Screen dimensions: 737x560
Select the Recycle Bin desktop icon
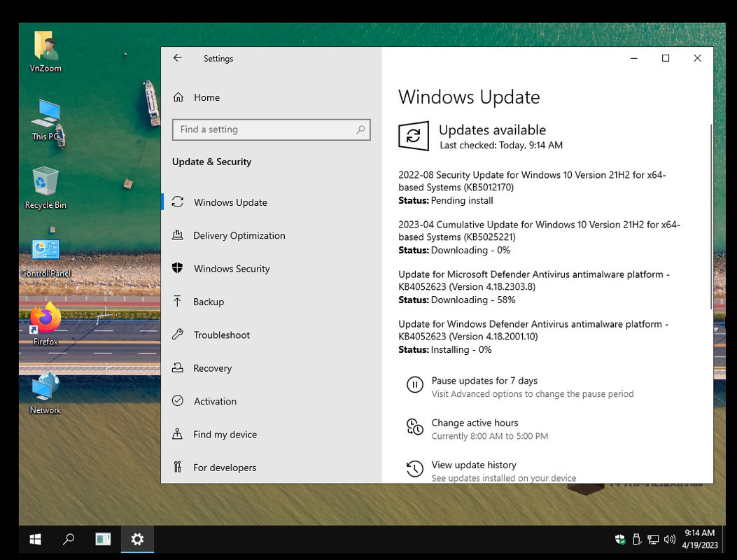[45, 188]
